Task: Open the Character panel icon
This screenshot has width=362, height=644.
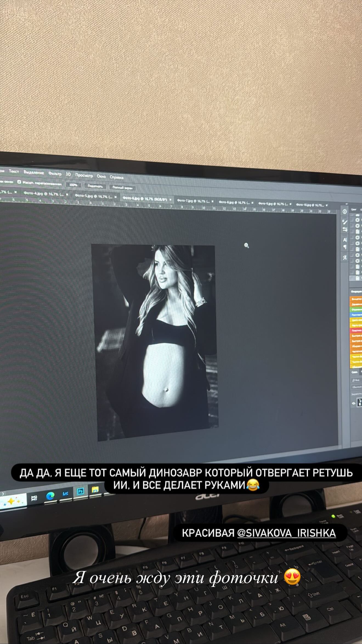Action: pyautogui.click(x=345, y=240)
